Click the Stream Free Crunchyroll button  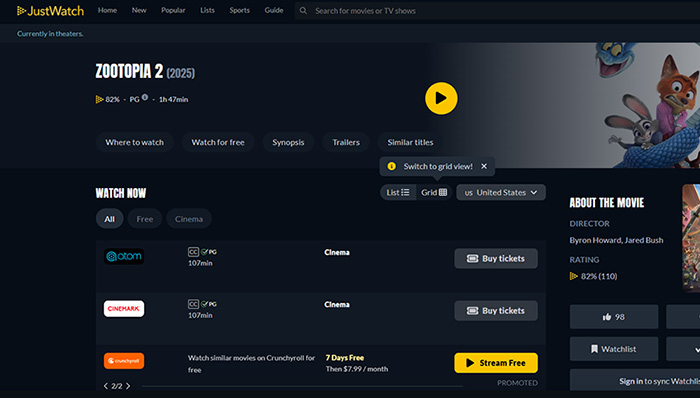496,363
